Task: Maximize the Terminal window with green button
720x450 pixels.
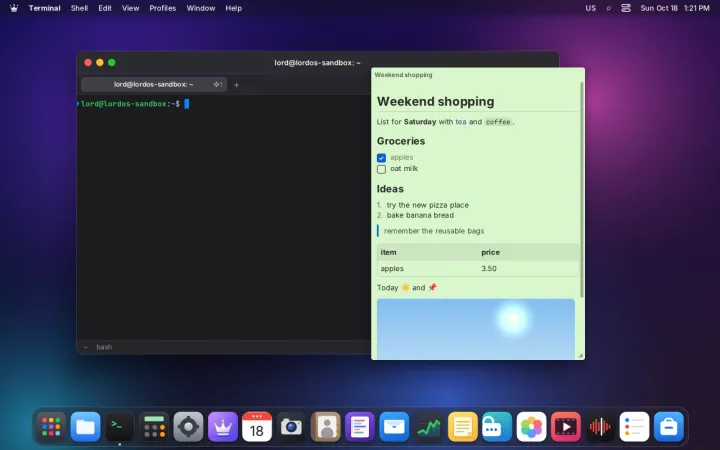Action: pyautogui.click(x=112, y=62)
